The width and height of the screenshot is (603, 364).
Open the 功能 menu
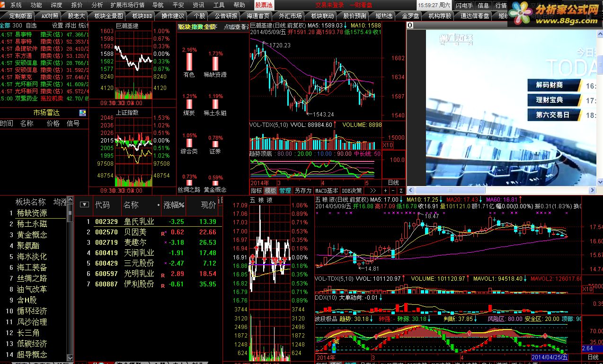(x=36, y=5)
